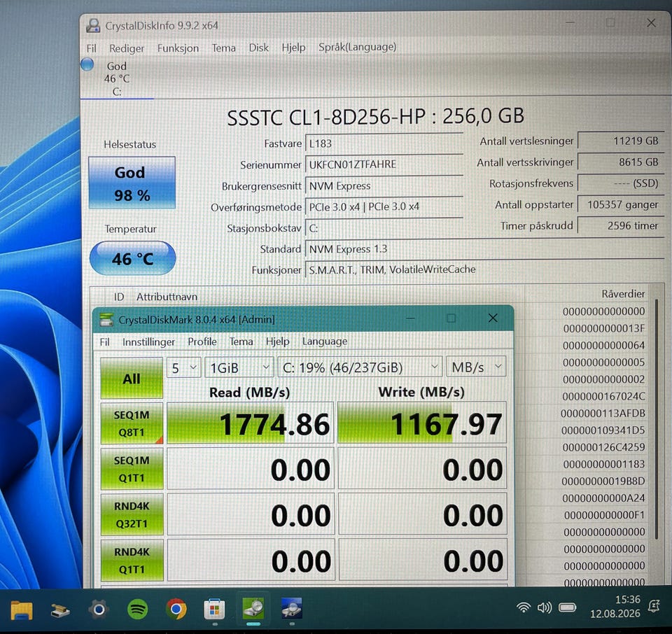This screenshot has height=634, width=672.
Task: Open Språk(Language) menu in CrystalDiskInfo
Action: (357, 47)
